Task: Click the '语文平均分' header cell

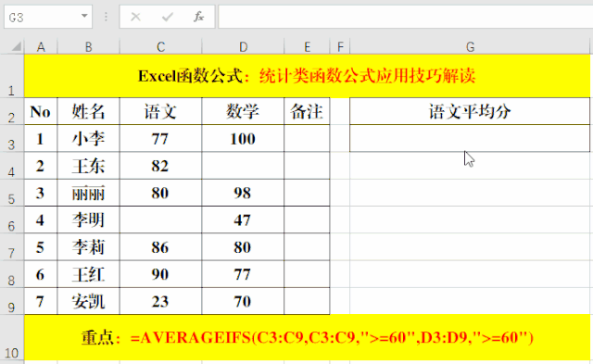Action: [470, 111]
